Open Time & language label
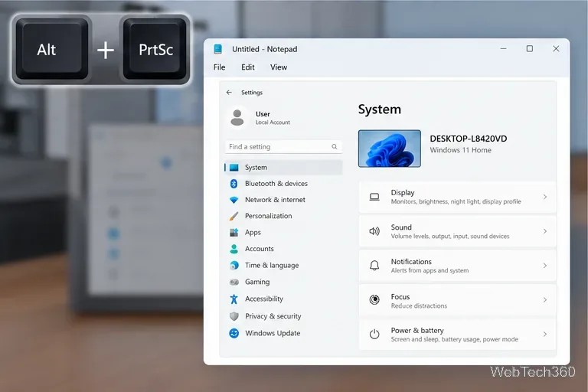Screen dimensions: 588x392 tap(272, 265)
